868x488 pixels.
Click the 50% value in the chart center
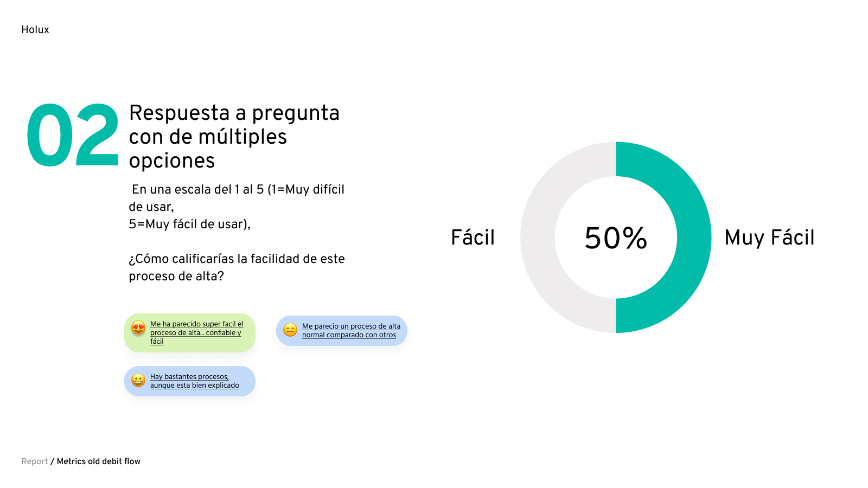click(616, 237)
